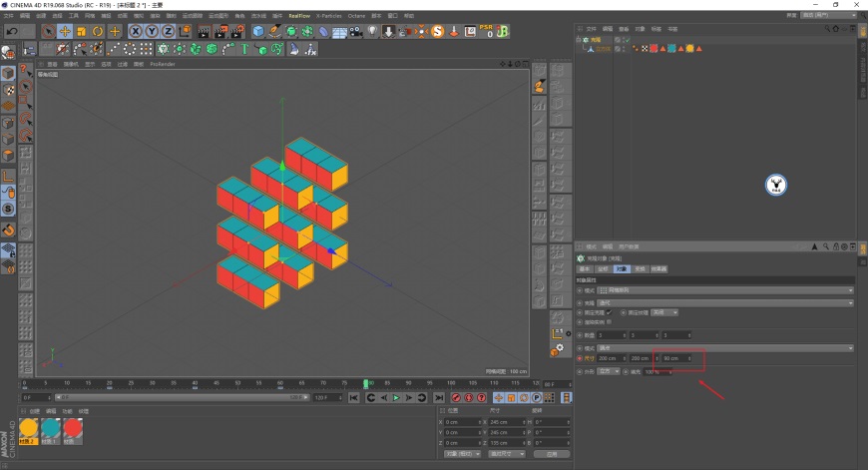Toggle the Fix Clone checkbox
The width and height of the screenshot is (868, 470).
[x=609, y=312]
